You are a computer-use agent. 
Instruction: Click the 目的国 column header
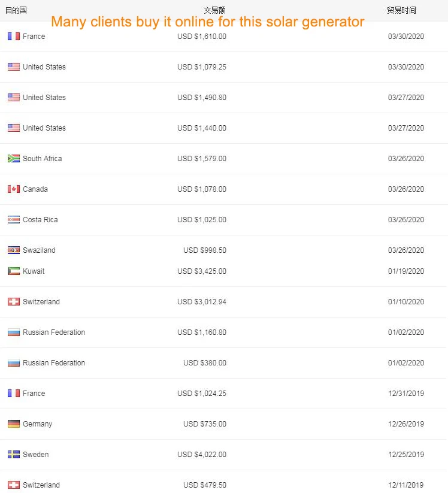[16, 10]
